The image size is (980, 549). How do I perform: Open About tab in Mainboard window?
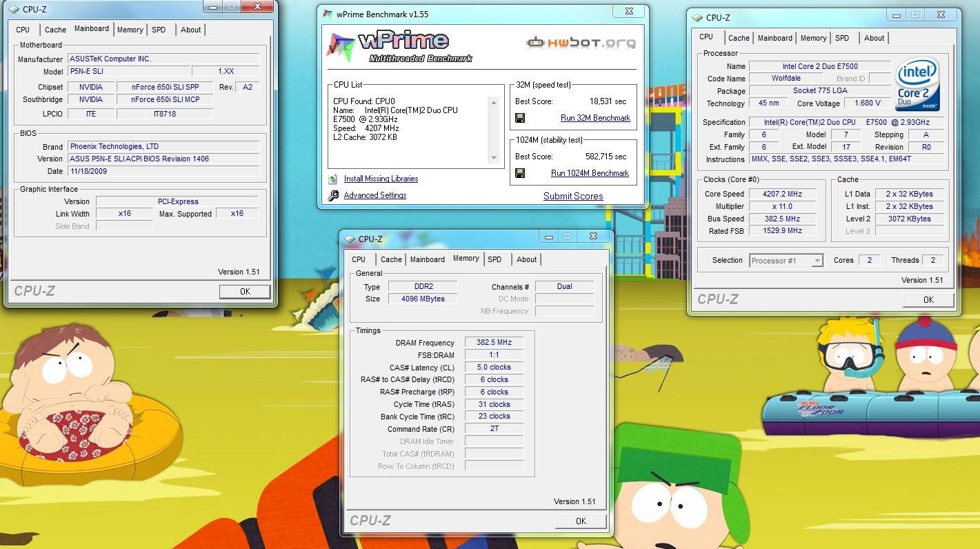[x=191, y=30]
